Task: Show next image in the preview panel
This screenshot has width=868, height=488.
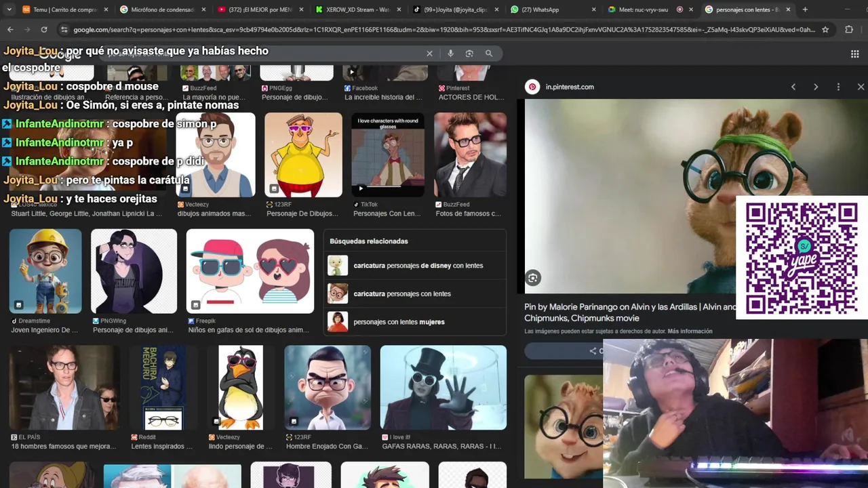Action: pyautogui.click(x=816, y=87)
